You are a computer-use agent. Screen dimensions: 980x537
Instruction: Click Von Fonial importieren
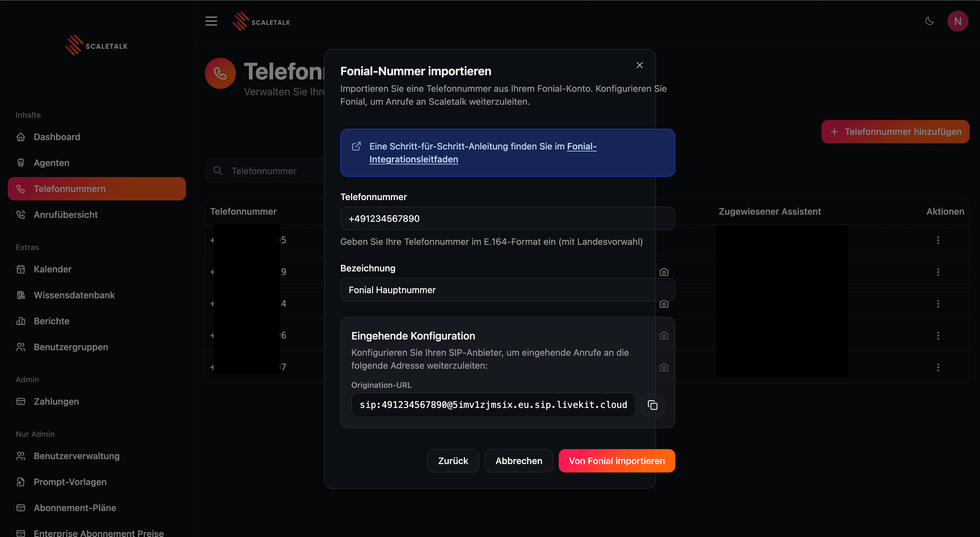[617, 461]
